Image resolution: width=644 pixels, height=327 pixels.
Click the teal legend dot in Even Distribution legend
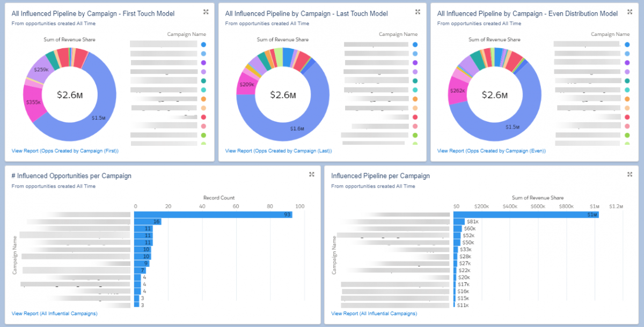coord(627,80)
